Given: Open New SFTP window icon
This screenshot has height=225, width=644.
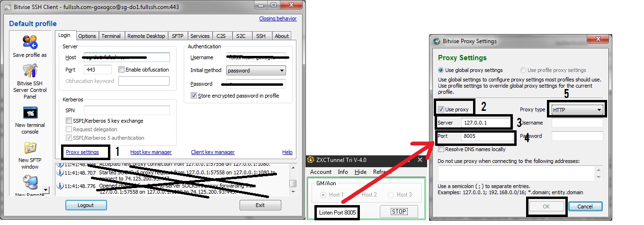Looking at the screenshot, I should tap(30, 148).
